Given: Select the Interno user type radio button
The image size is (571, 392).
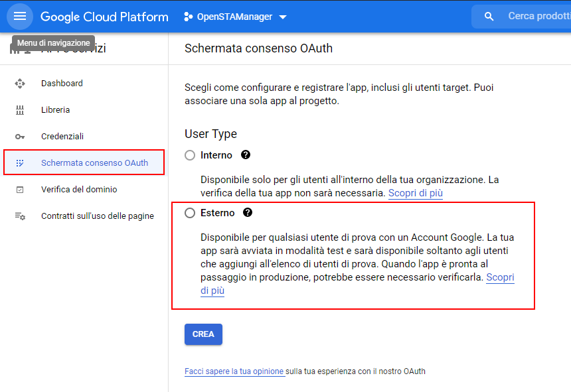Looking at the screenshot, I should pyautogui.click(x=191, y=155).
